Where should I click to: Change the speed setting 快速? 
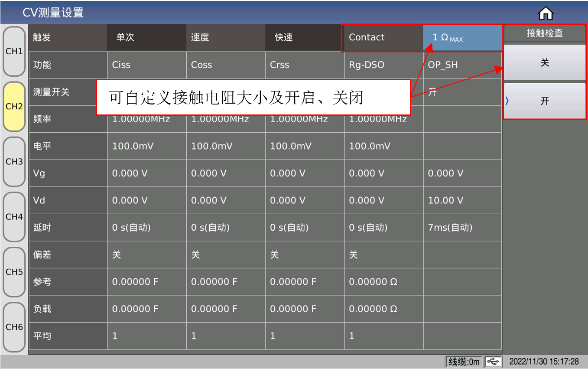(x=305, y=38)
